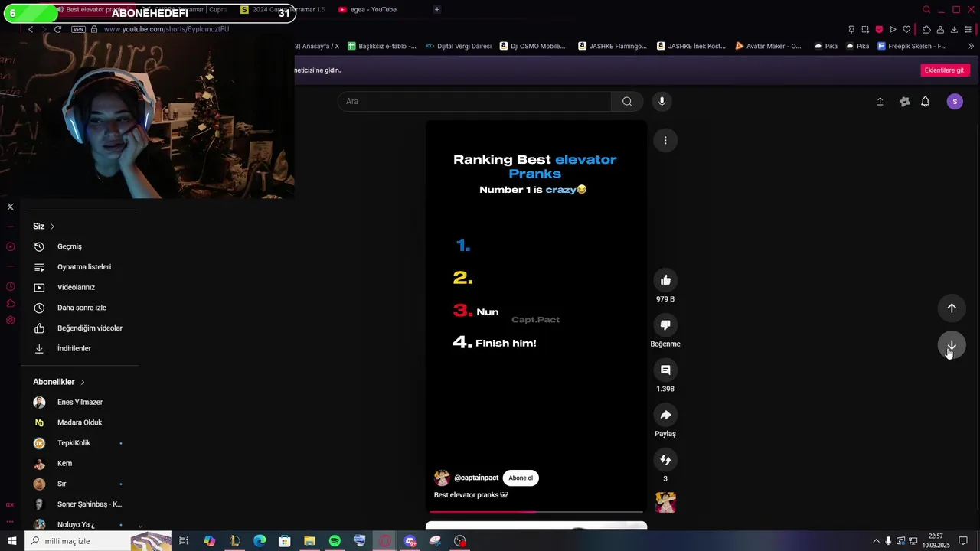Open Spotify from the taskbar
This screenshot has height=551, width=980.
[x=335, y=541]
